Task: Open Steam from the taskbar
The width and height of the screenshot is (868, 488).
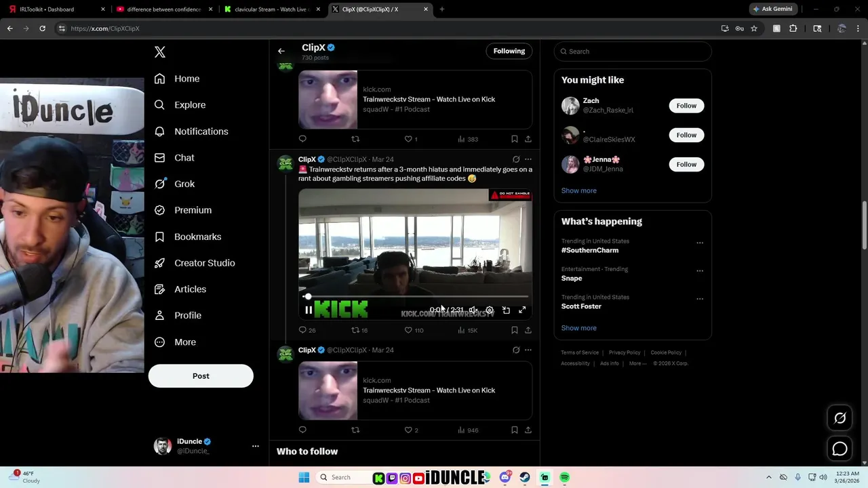Action: click(x=525, y=477)
